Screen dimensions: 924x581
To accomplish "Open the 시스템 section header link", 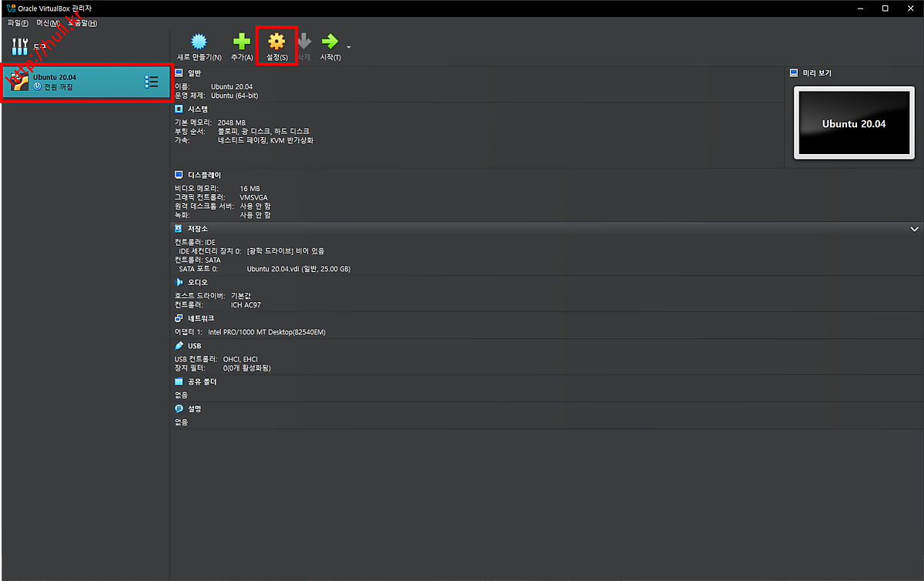I will [198, 109].
